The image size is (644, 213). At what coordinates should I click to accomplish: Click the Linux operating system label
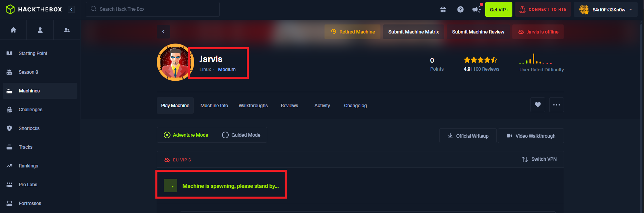tap(205, 69)
